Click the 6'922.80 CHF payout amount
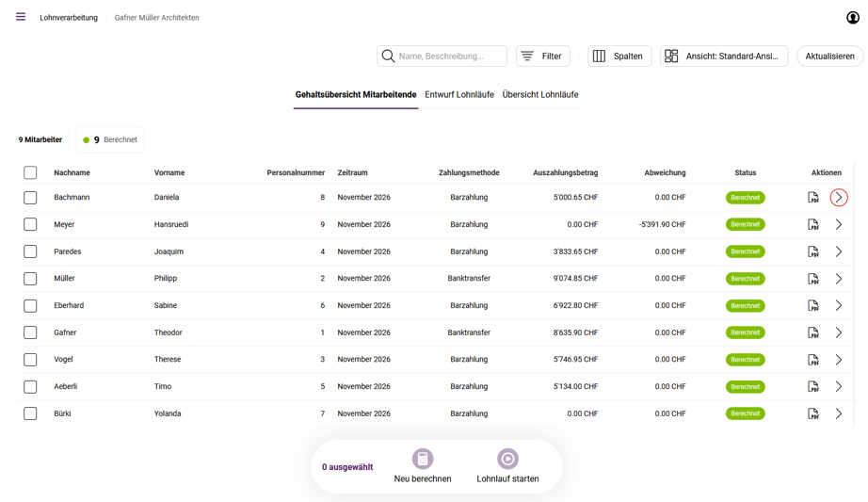 (575, 305)
